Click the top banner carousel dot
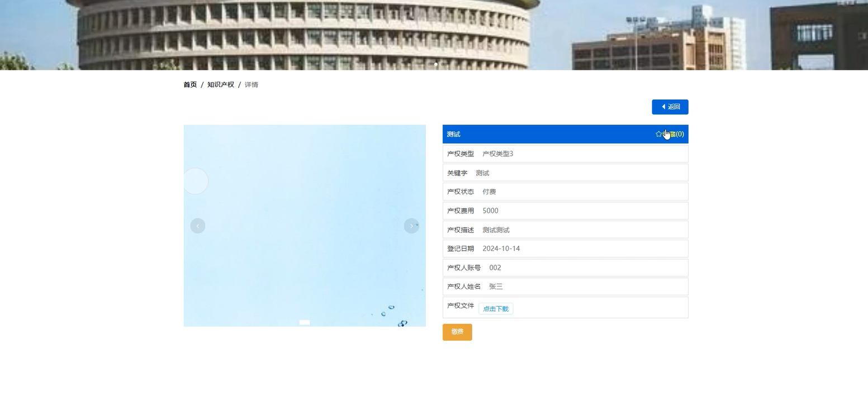The height and width of the screenshot is (401, 868). click(x=436, y=64)
